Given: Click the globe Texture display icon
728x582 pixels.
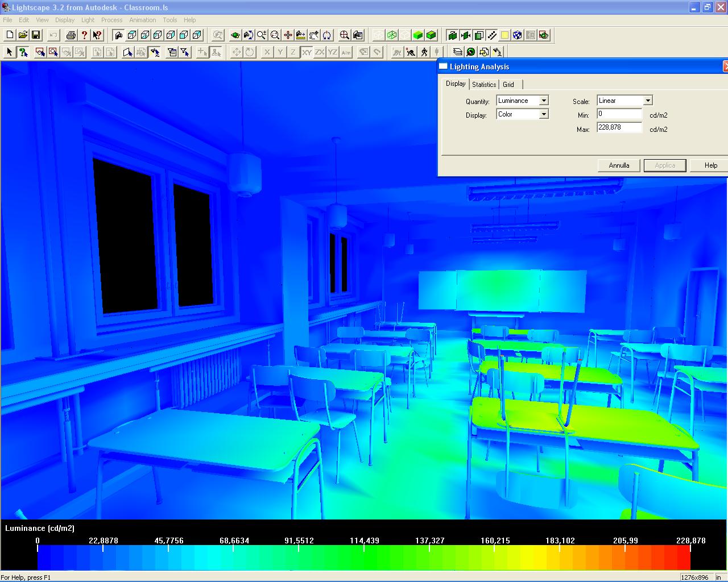Looking at the screenshot, I should [517, 35].
